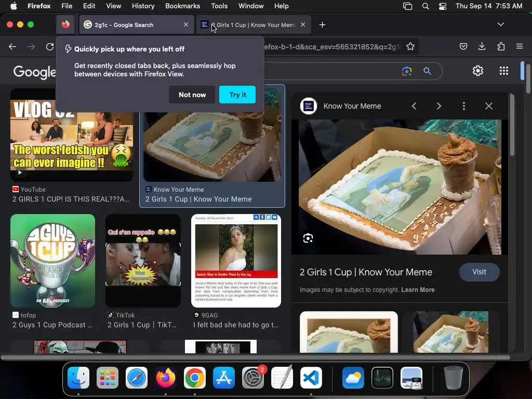Click the Visit button

(479, 272)
